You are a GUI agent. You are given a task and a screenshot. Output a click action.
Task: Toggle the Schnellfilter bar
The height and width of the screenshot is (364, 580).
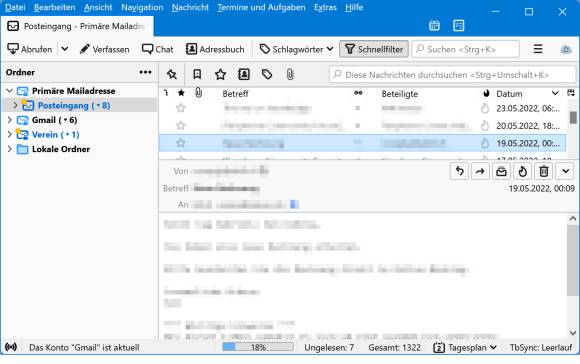pyautogui.click(x=374, y=49)
